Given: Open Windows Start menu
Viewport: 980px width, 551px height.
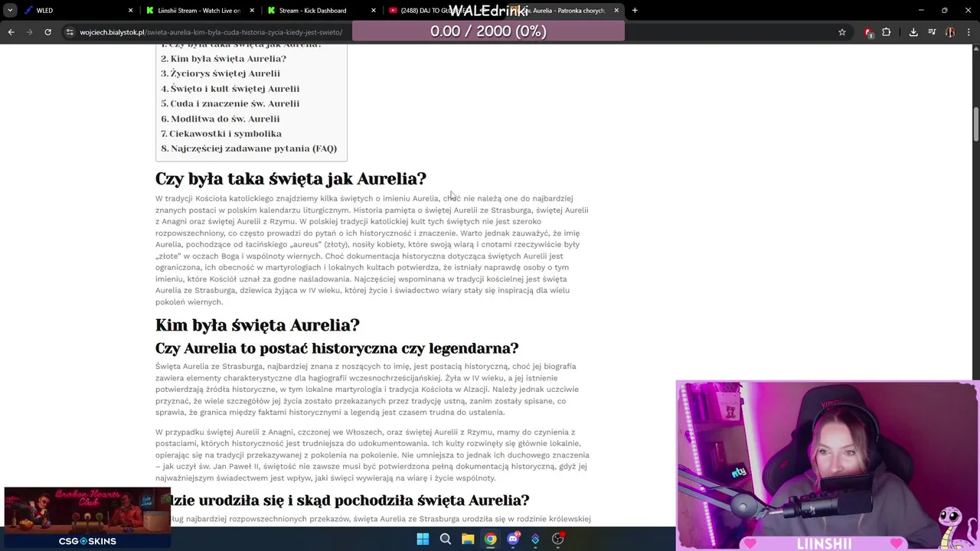Looking at the screenshot, I should 423,540.
